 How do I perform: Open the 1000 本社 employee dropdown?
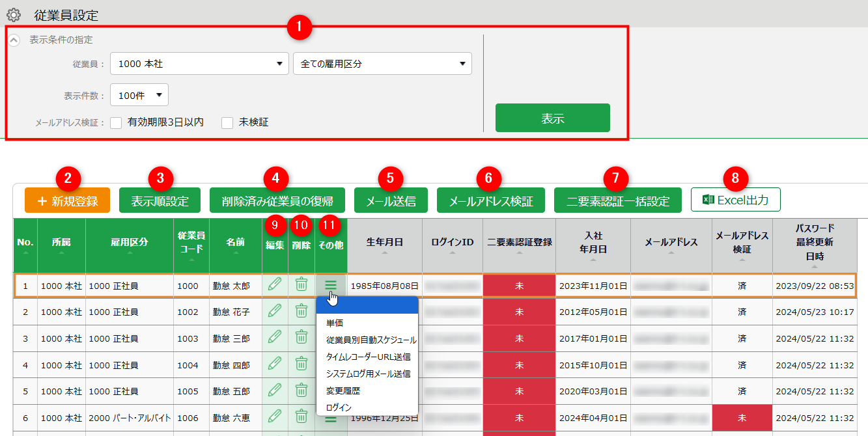(199, 64)
